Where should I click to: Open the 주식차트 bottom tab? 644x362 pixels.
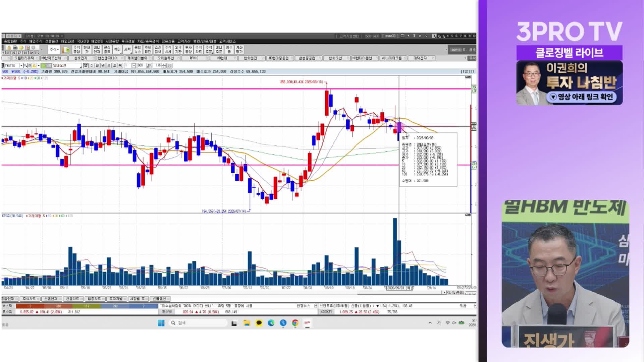tap(30, 299)
